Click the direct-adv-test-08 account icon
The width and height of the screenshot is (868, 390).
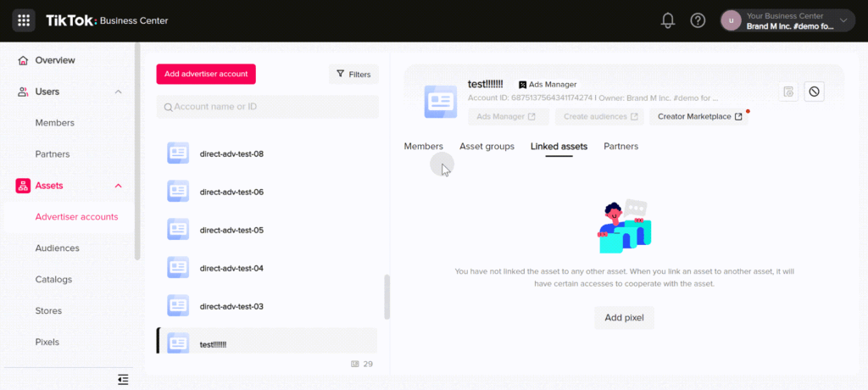tap(178, 153)
